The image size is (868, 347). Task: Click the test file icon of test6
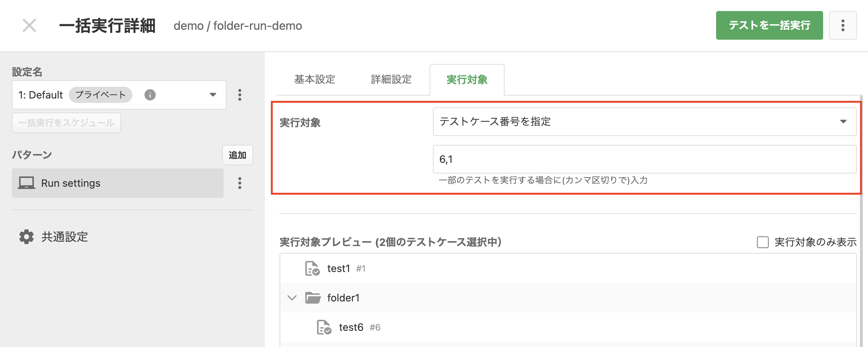point(324,327)
